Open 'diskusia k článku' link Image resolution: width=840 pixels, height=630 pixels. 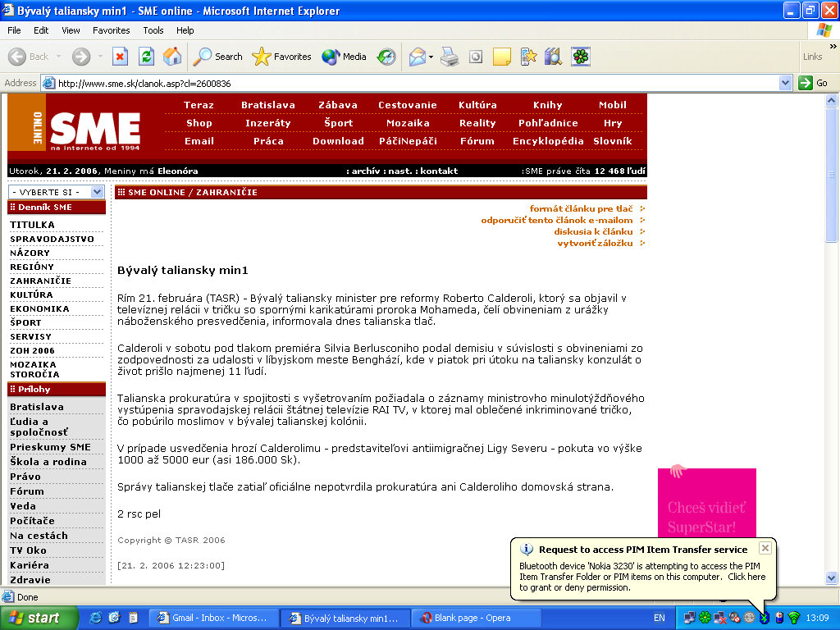click(x=593, y=231)
